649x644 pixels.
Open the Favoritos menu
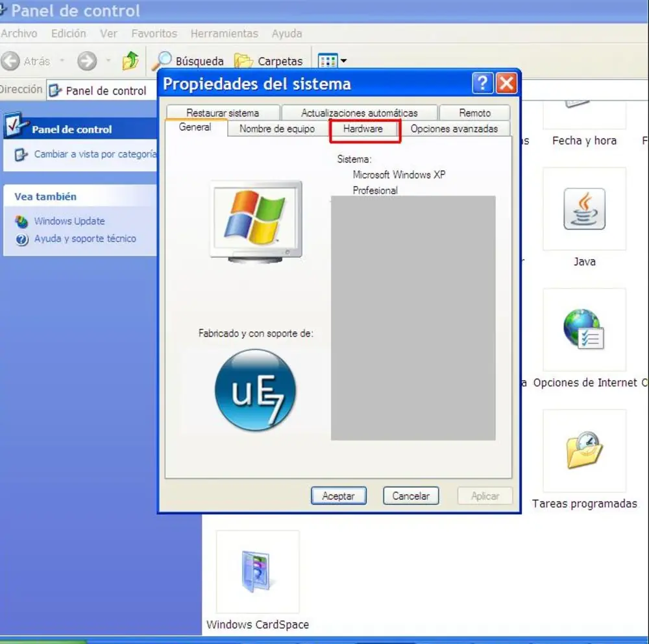(x=154, y=34)
